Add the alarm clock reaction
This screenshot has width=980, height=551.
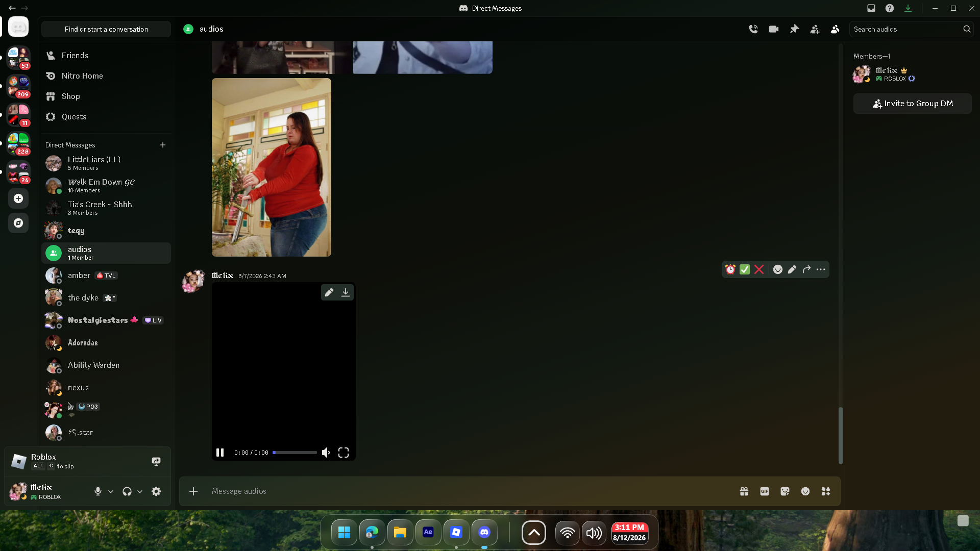[x=730, y=269]
